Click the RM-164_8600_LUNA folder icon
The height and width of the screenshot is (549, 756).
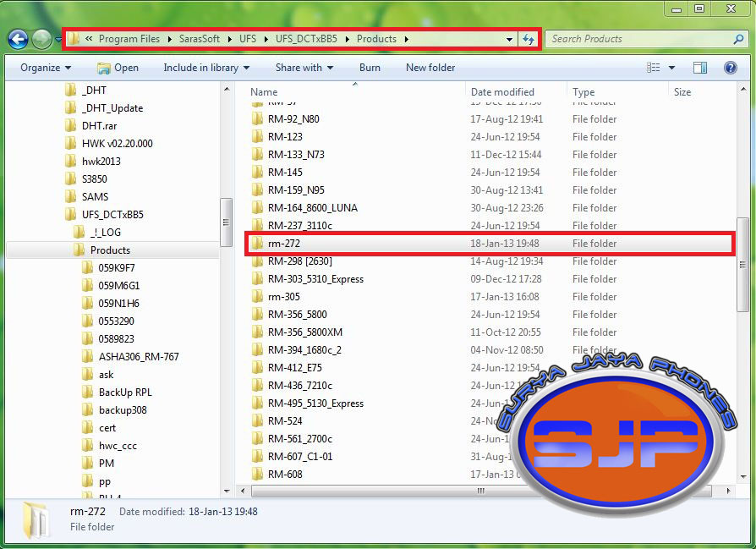point(257,208)
